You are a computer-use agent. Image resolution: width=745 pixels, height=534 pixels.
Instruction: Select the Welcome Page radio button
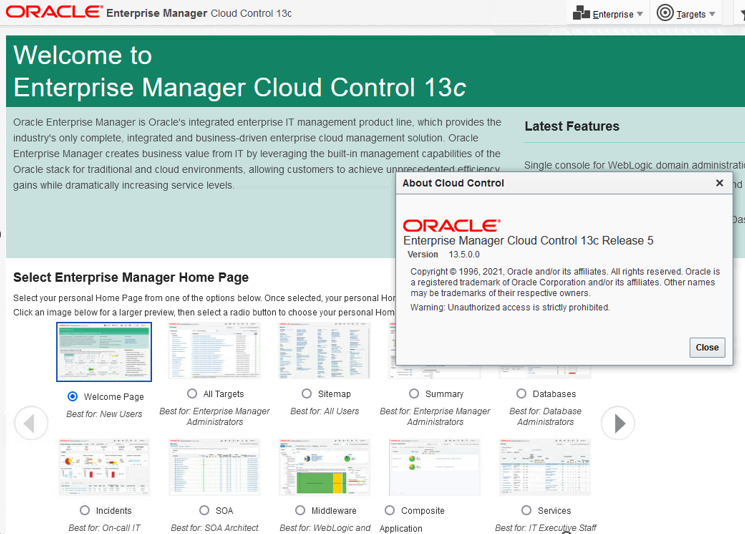[x=72, y=396]
